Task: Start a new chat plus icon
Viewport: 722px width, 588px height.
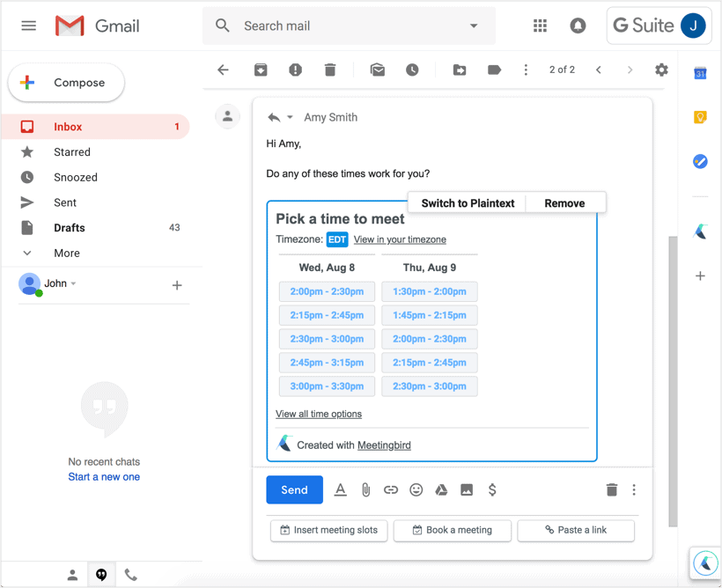Action: (x=177, y=285)
